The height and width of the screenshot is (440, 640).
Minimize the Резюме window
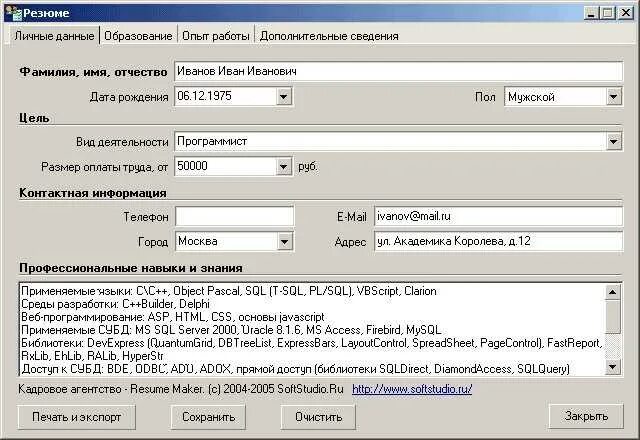coord(590,13)
